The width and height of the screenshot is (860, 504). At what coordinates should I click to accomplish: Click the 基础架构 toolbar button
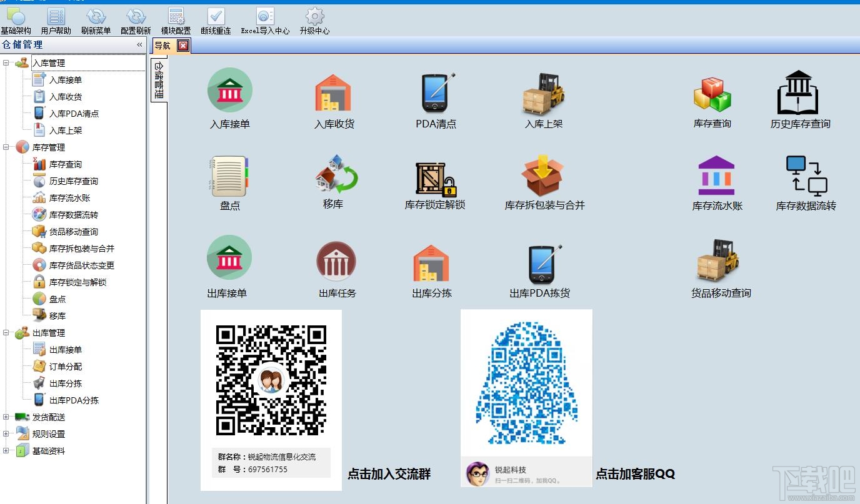pos(16,22)
